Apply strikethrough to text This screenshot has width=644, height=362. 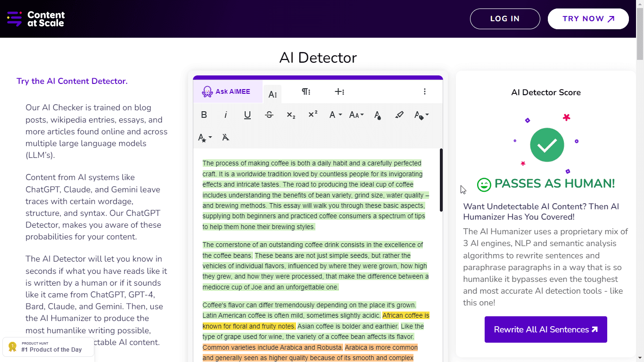click(269, 115)
